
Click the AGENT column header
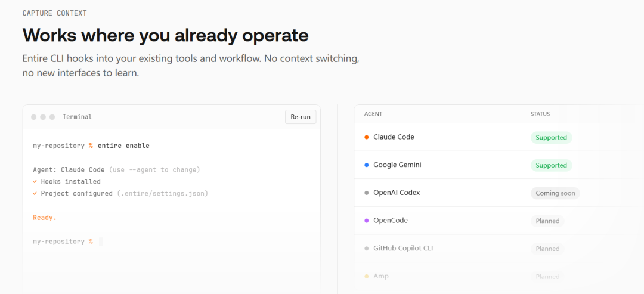pos(373,114)
